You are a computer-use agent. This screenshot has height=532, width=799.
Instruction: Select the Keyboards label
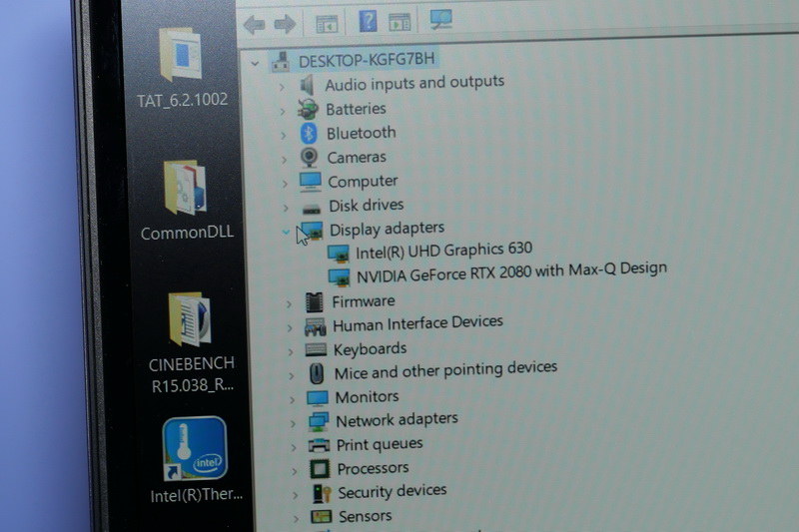(370, 349)
